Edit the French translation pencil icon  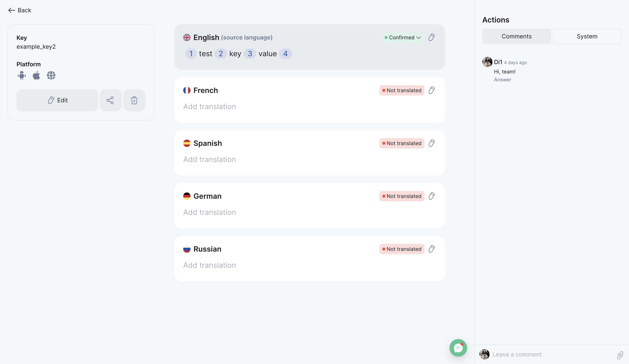pyautogui.click(x=431, y=90)
